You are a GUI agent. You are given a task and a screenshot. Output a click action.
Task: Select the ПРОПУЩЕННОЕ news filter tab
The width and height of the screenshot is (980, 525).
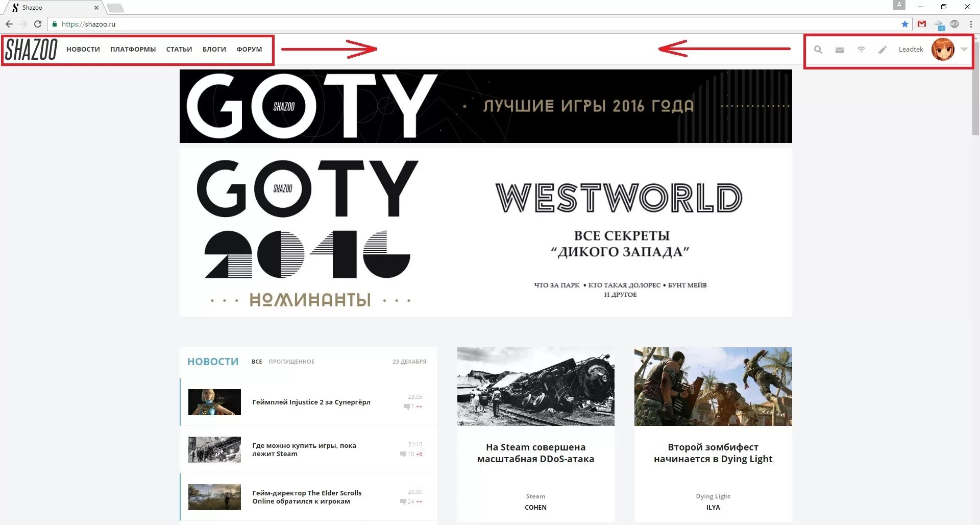291,362
